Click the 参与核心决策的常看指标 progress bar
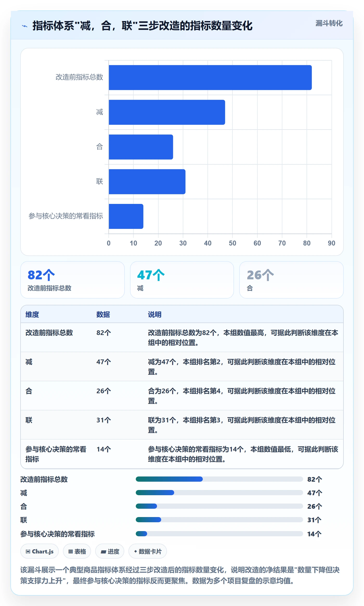Image resolution: width=364 pixels, height=606 pixels. [219, 534]
